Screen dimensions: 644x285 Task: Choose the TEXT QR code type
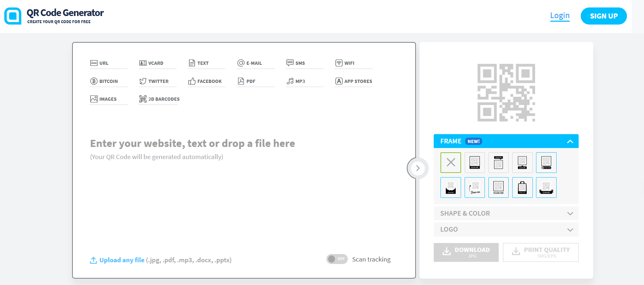pyautogui.click(x=206, y=63)
